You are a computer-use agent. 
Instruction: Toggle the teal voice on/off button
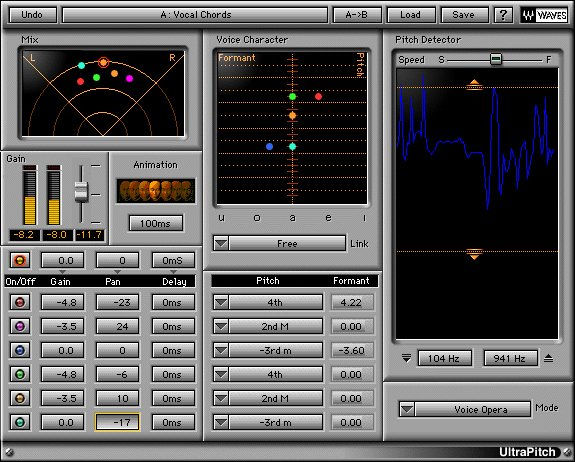point(20,422)
